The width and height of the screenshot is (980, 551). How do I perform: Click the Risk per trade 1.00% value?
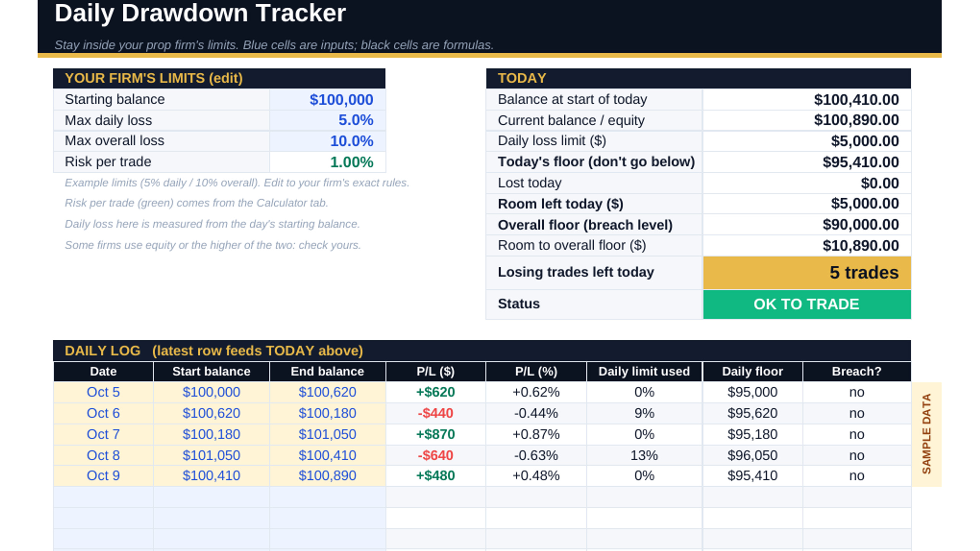click(x=327, y=162)
